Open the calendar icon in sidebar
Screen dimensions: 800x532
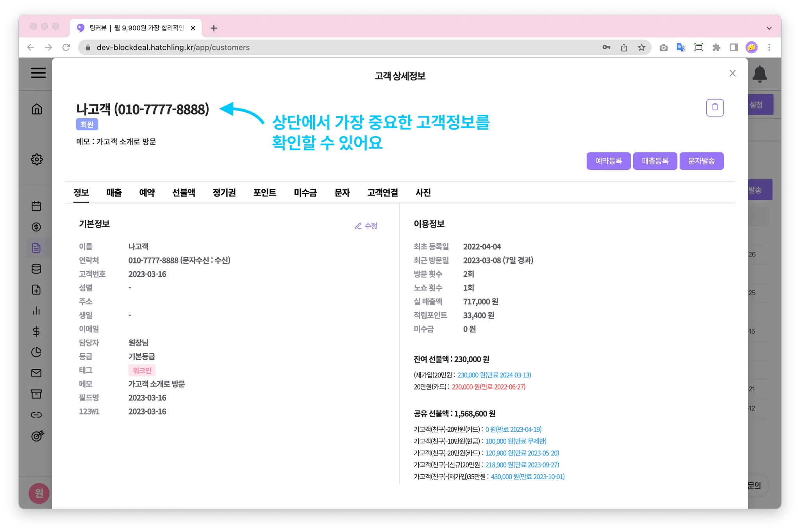36,206
